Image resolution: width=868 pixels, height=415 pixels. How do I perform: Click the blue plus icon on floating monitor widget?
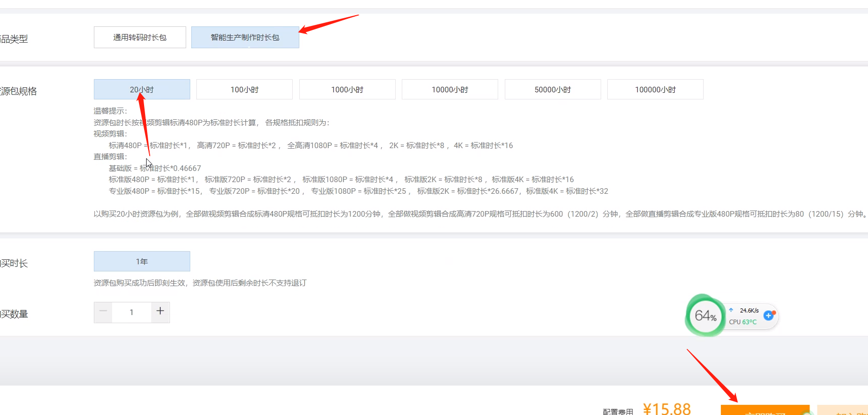coord(769,316)
